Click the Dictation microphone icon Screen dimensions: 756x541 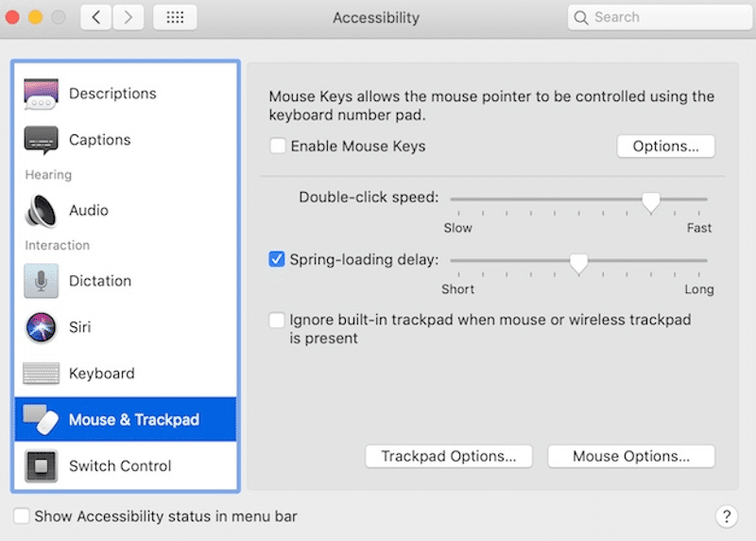pos(41,281)
